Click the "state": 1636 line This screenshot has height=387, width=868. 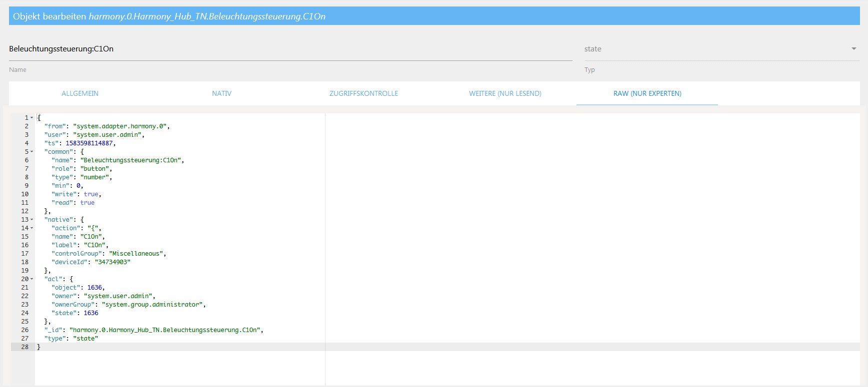coord(75,313)
